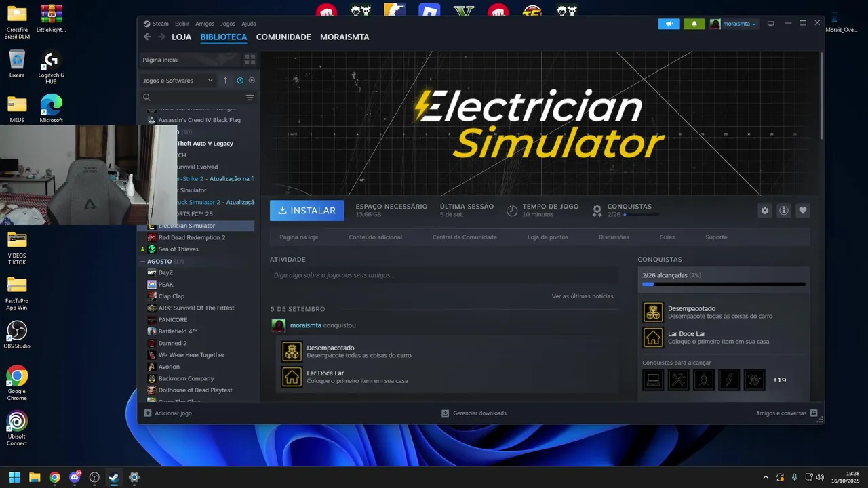Go to the MORAISMTA profile tab
The height and width of the screenshot is (488, 868).
pyautogui.click(x=344, y=37)
